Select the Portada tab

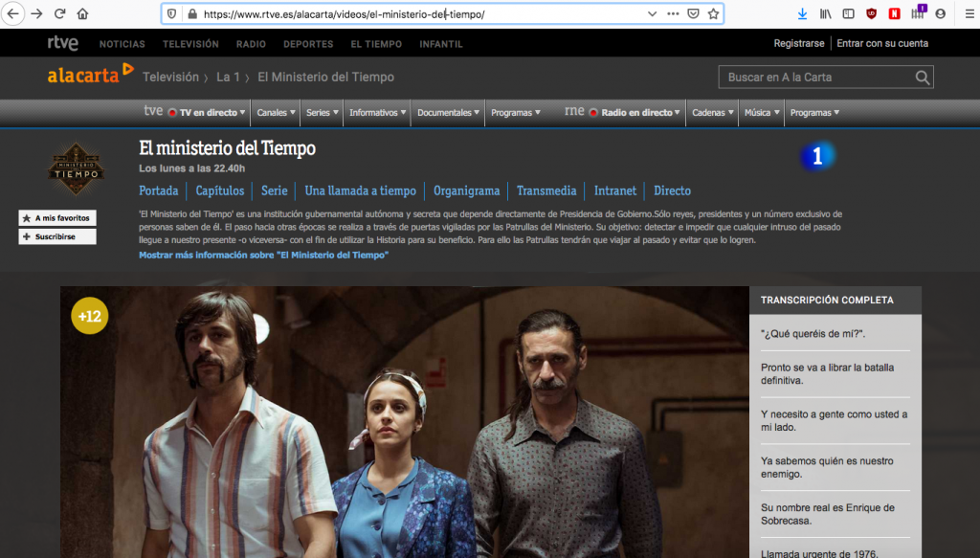(x=158, y=190)
